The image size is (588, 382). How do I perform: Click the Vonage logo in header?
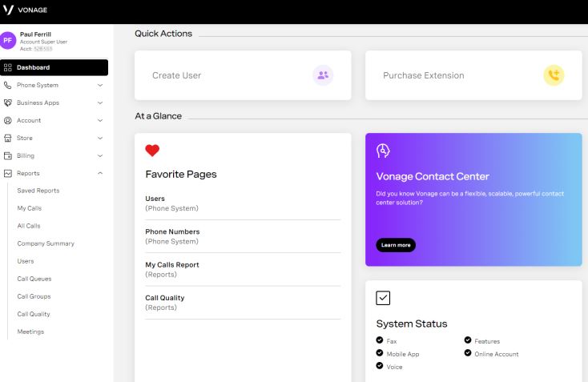point(25,10)
